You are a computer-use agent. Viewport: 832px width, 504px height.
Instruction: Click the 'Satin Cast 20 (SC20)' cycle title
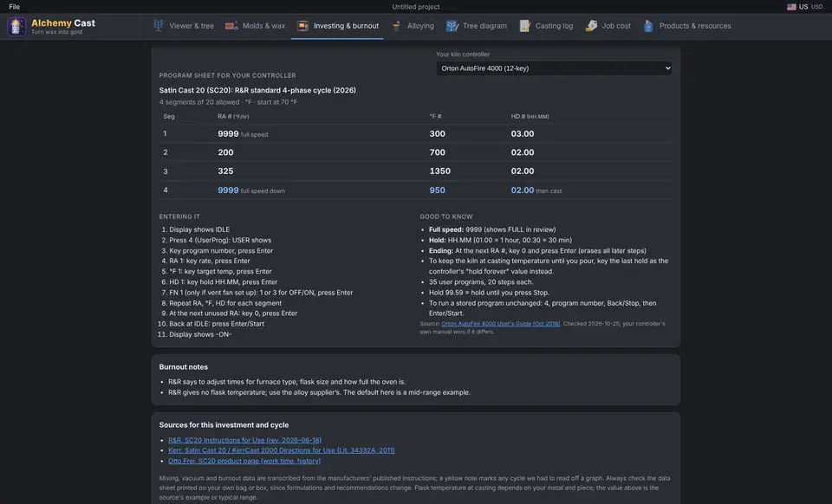tap(257, 90)
